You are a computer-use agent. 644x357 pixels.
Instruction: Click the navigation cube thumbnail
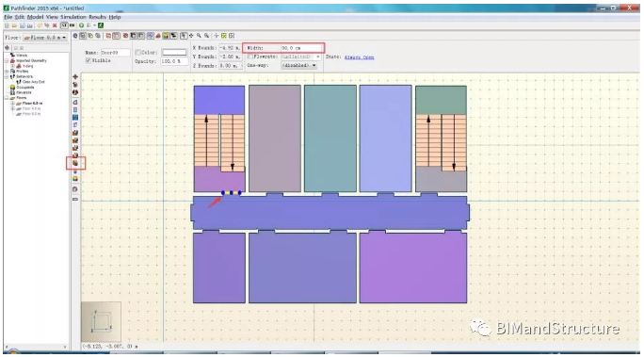coord(101,321)
